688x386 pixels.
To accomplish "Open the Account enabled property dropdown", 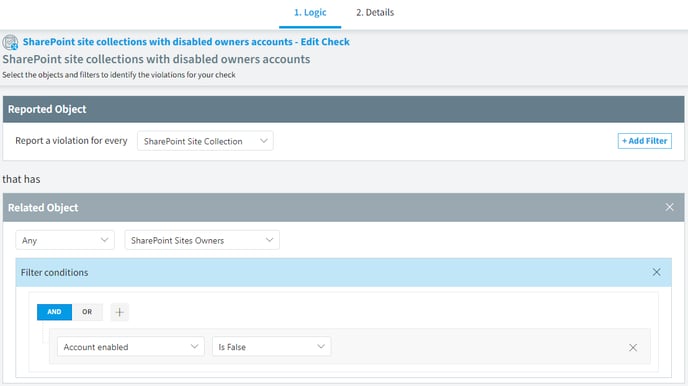I will [x=131, y=347].
